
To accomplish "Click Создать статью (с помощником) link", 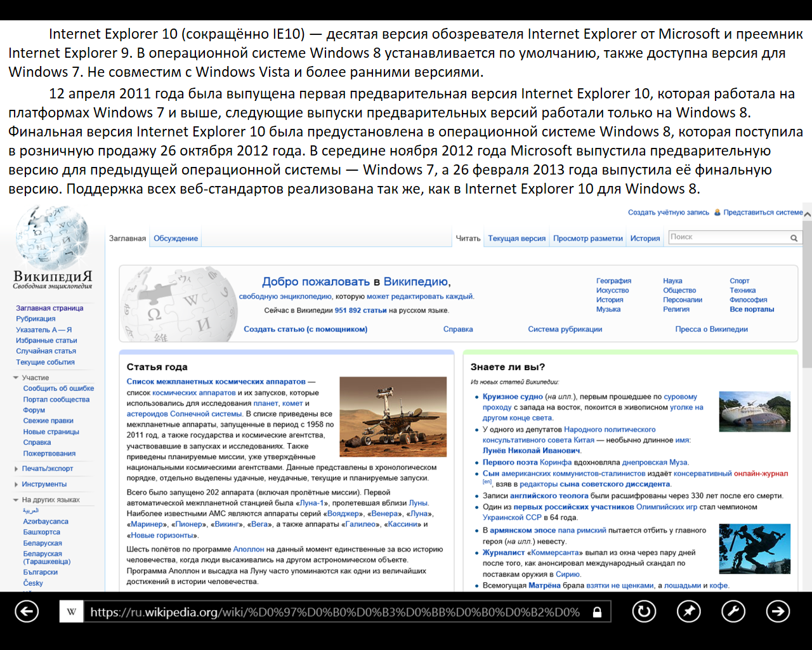I will point(306,329).
